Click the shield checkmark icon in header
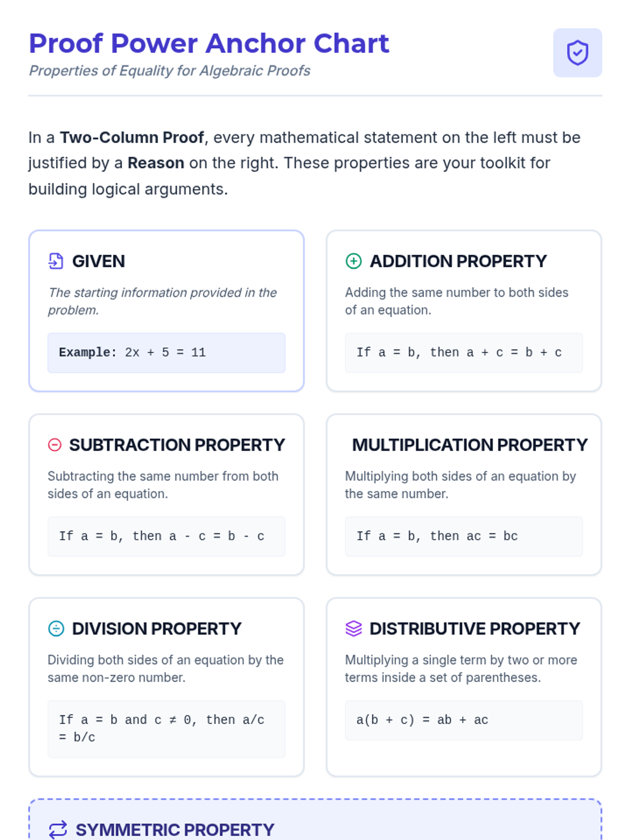This screenshot has width=630, height=840. [x=577, y=53]
